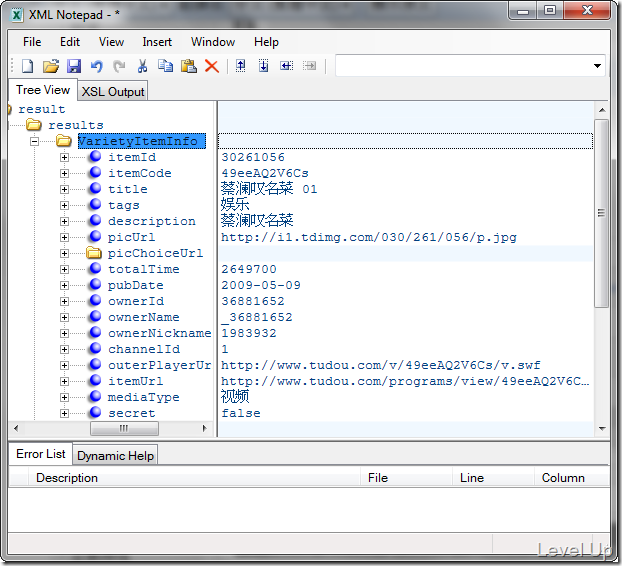This screenshot has height=566, width=622.
Task: Expand the mediaType node
Action: pyautogui.click(x=64, y=397)
